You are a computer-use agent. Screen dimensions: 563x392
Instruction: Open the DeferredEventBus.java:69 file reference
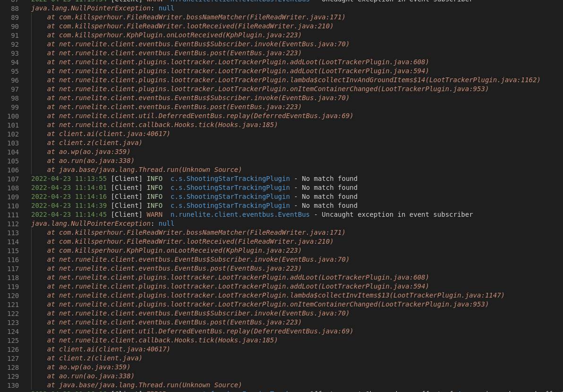click(x=301, y=116)
